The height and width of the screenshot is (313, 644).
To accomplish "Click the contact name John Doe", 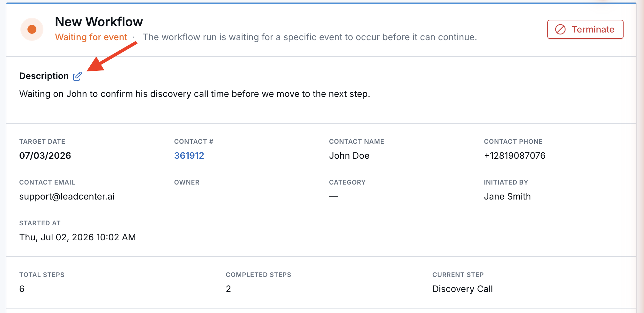I will pos(349,156).
